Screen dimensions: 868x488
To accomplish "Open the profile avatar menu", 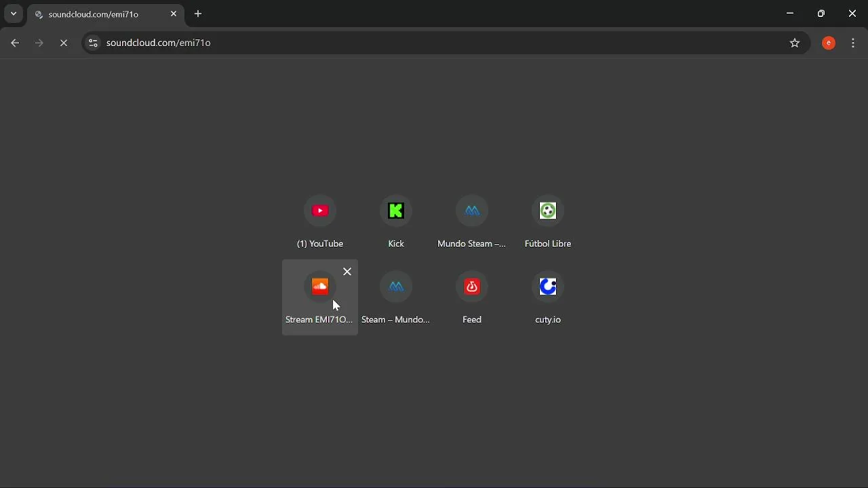I will 829,43.
